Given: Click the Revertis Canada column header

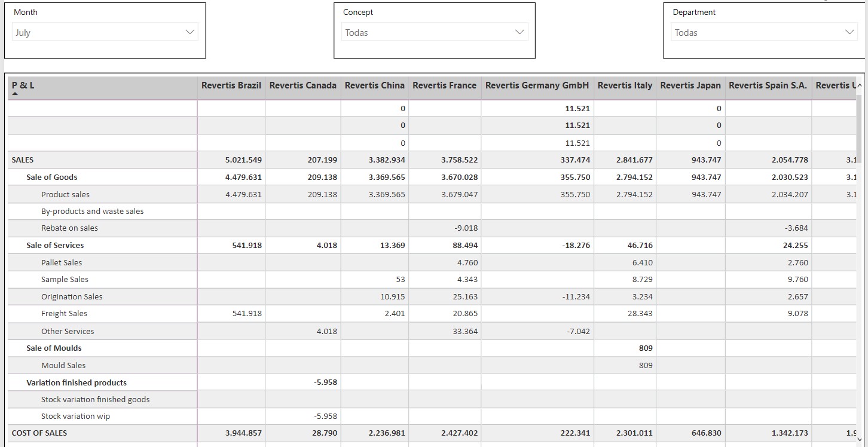Looking at the screenshot, I should (x=302, y=85).
